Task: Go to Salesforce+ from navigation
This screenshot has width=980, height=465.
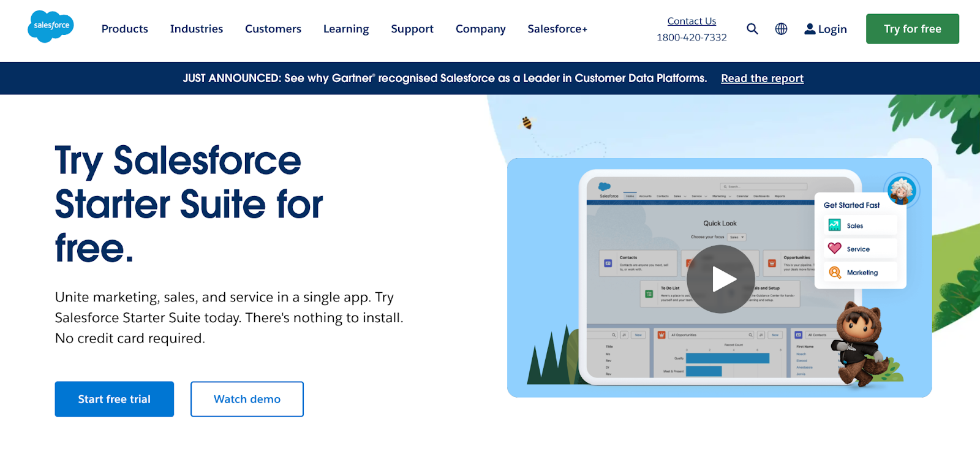Action: 557,29
